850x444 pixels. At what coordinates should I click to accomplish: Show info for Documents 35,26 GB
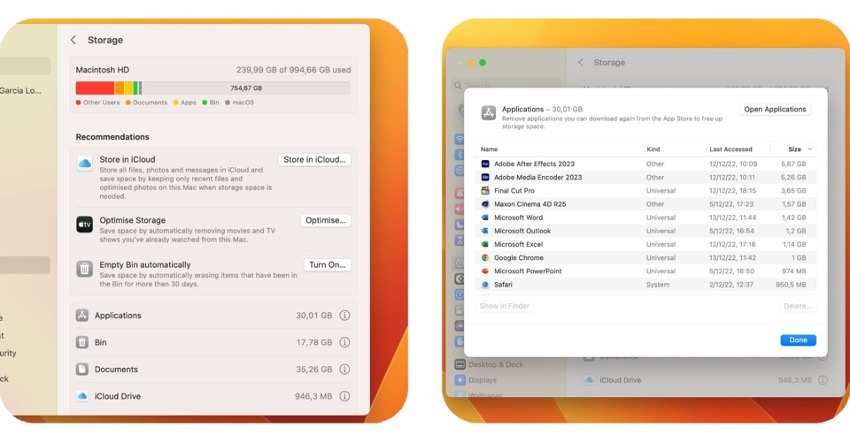344,369
